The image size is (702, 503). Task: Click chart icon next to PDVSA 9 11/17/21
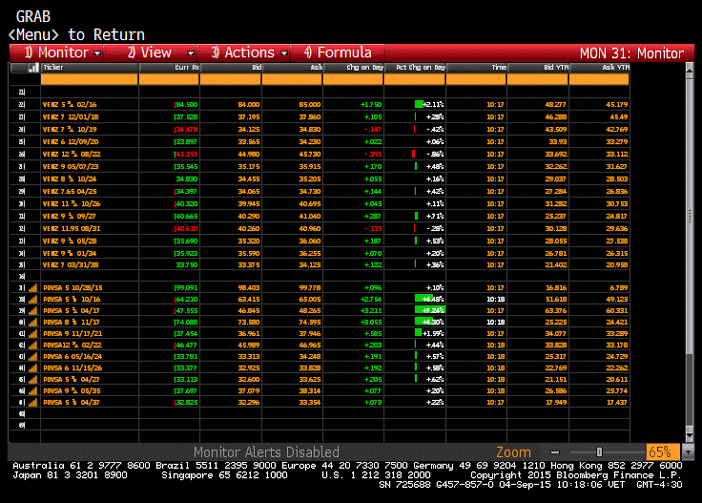(33, 334)
